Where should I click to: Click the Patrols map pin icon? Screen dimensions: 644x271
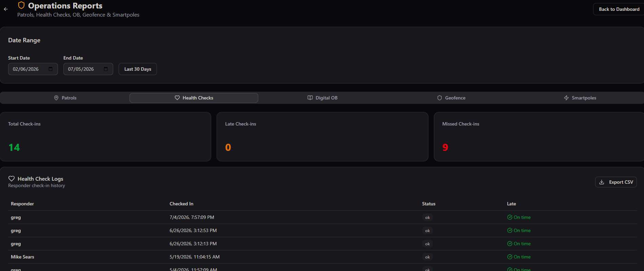[x=56, y=98]
